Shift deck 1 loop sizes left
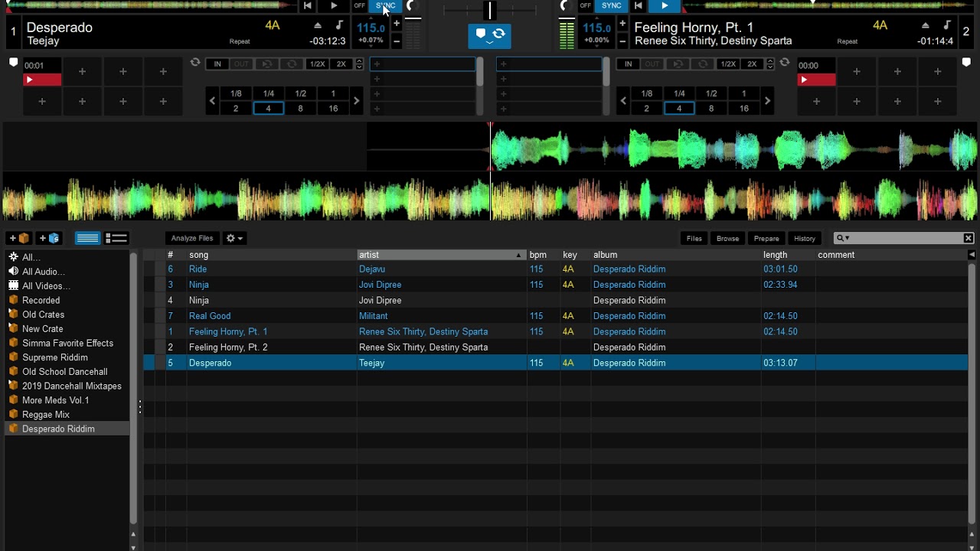 pyautogui.click(x=213, y=101)
